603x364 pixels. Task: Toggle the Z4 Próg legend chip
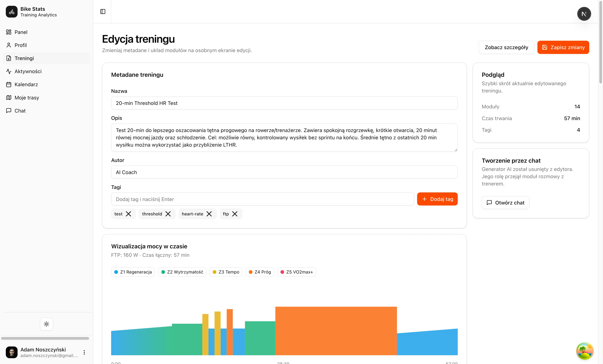click(x=260, y=272)
